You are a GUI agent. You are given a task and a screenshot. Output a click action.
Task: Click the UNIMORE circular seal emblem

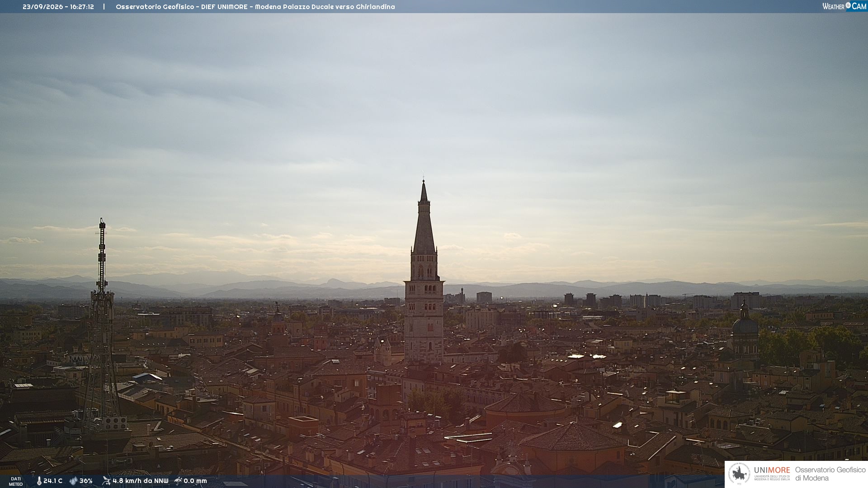coord(739,474)
